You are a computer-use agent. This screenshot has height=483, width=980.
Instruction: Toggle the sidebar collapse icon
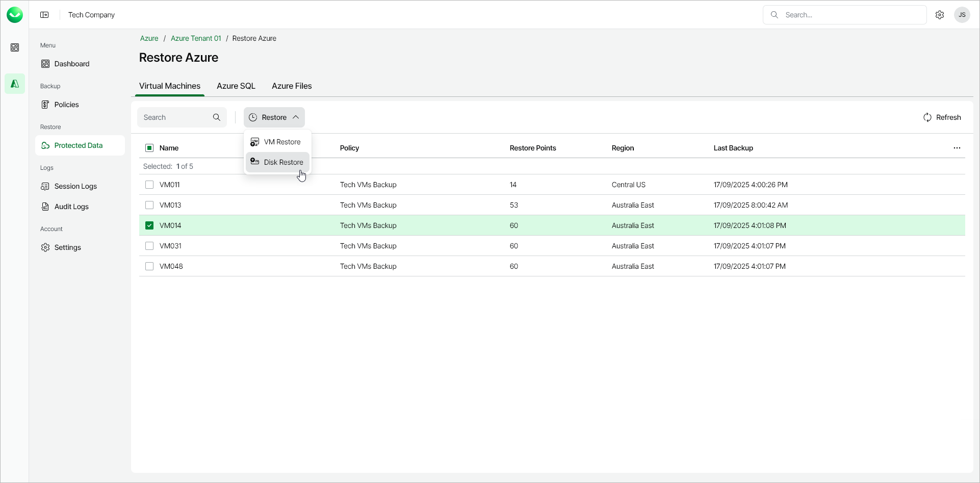(44, 15)
